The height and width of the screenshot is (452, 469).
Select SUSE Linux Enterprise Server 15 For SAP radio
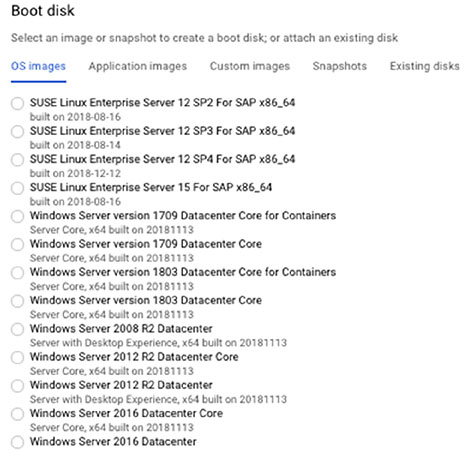click(x=17, y=188)
